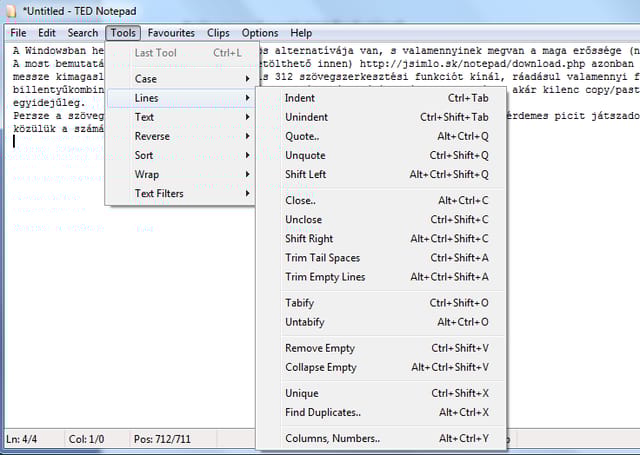Open the Options menu
Screen dimensions: 640x455
tap(260, 33)
